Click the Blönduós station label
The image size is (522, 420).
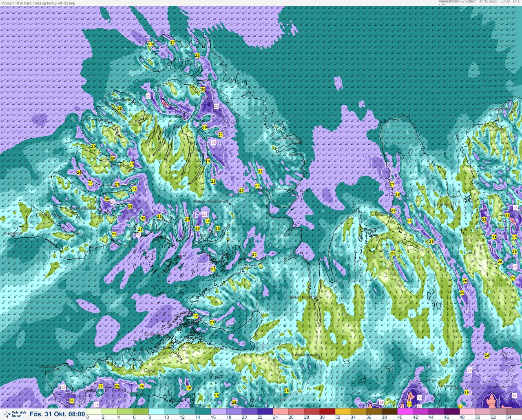coord(382,213)
